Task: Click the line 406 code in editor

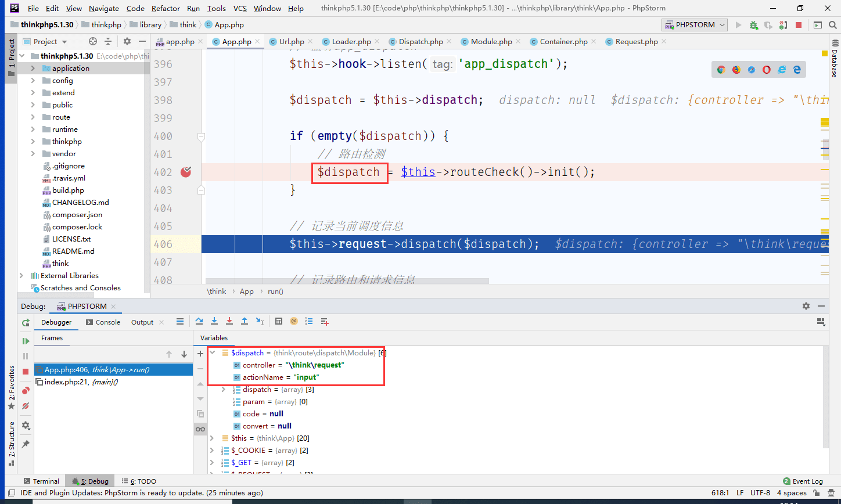Action: pyautogui.click(x=415, y=244)
